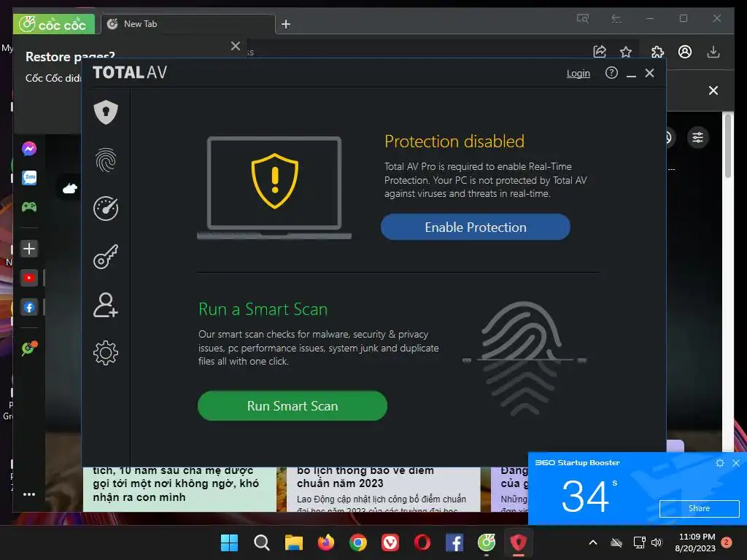The height and width of the screenshot is (560, 747).
Task: Switch to Cốc Cốc taskbar icon
Action: [x=487, y=542]
